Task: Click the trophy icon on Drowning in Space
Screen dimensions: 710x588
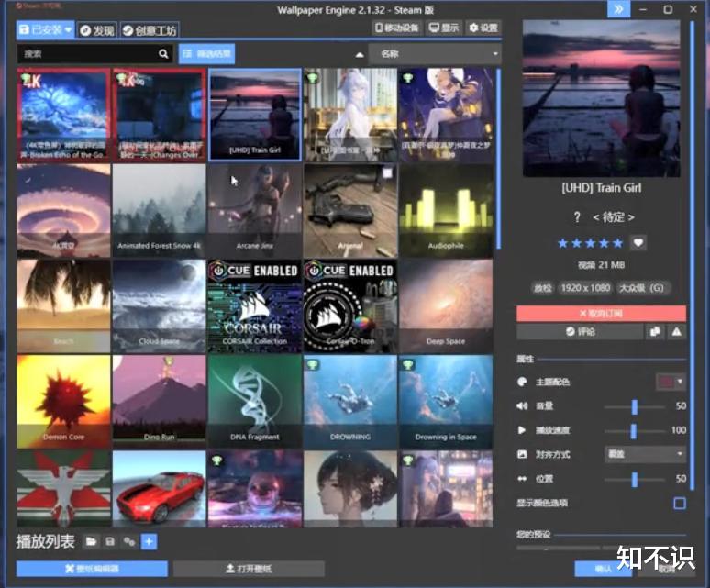Action: click(x=408, y=364)
